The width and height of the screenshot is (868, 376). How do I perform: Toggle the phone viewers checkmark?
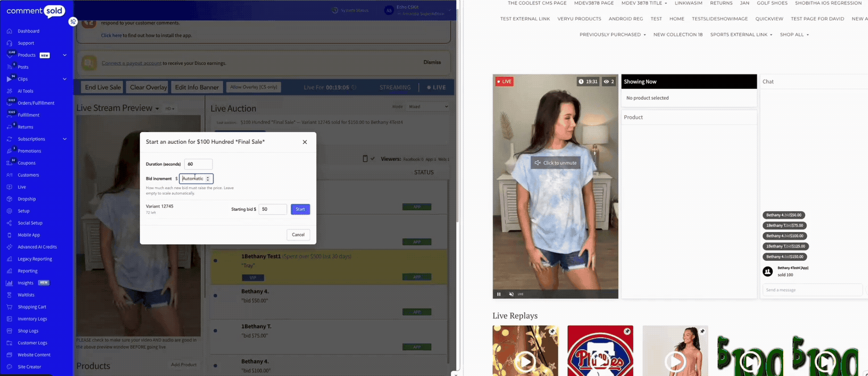click(x=372, y=159)
